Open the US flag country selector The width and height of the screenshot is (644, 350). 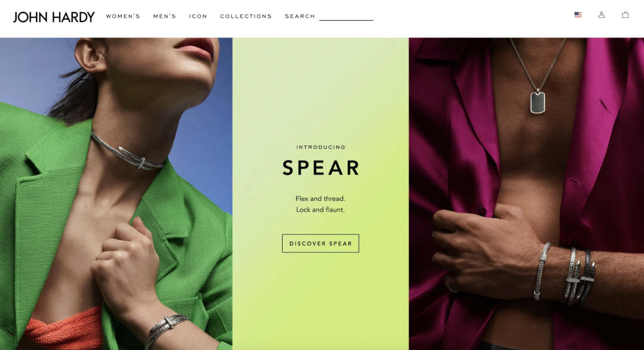pyautogui.click(x=578, y=15)
